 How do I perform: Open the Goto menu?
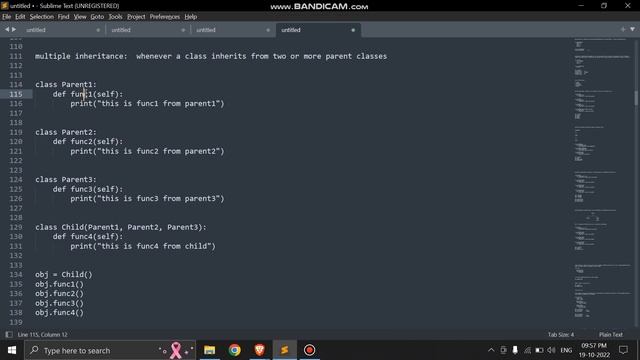(x=97, y=17)
